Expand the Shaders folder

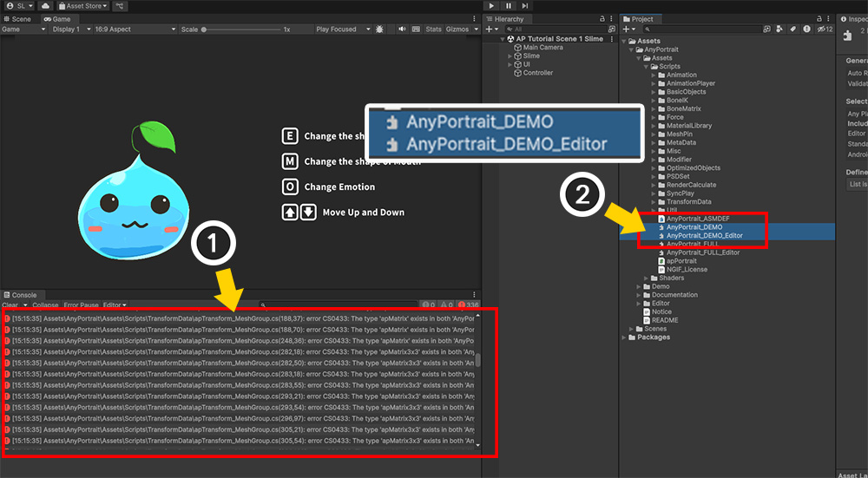(x=646, y=278)
